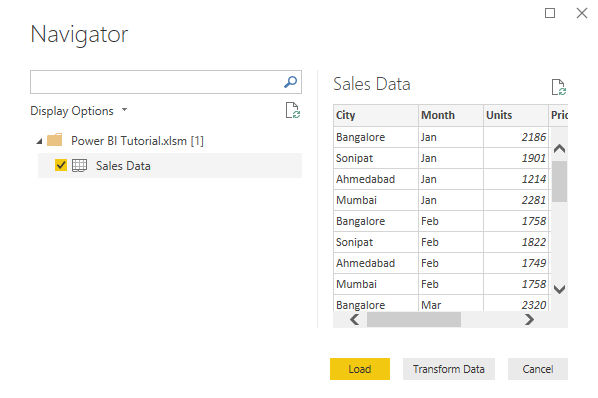Click refresh icon beside Display Options
Viewport: 598px width, 398px height.
[x=293, y=111]
